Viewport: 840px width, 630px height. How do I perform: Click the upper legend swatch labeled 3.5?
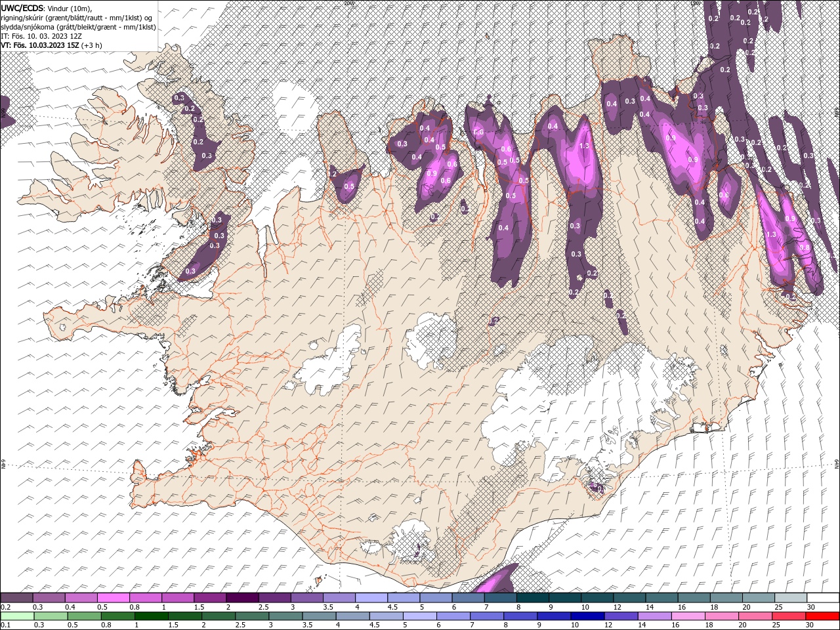(x=339, y=597)
